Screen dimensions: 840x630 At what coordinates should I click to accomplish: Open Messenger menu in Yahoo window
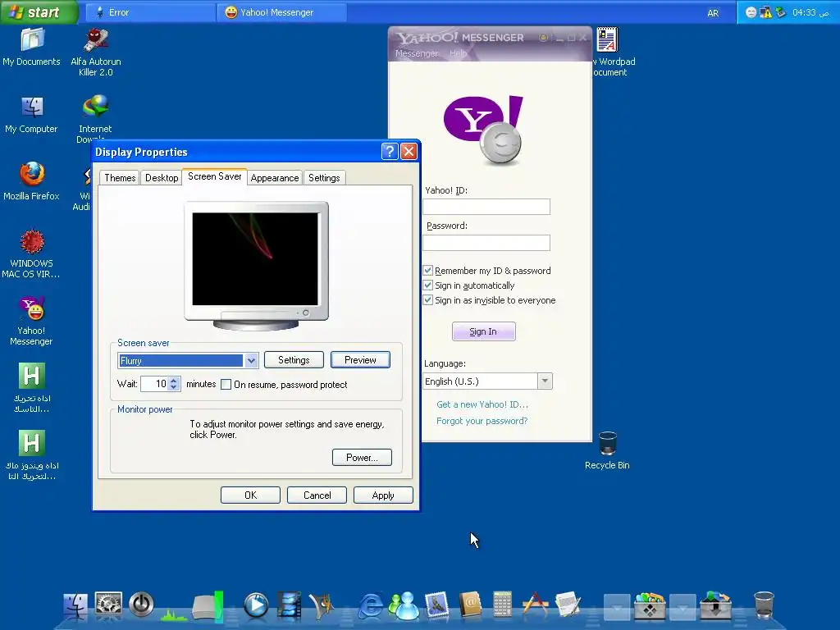[x=417, y=53]
